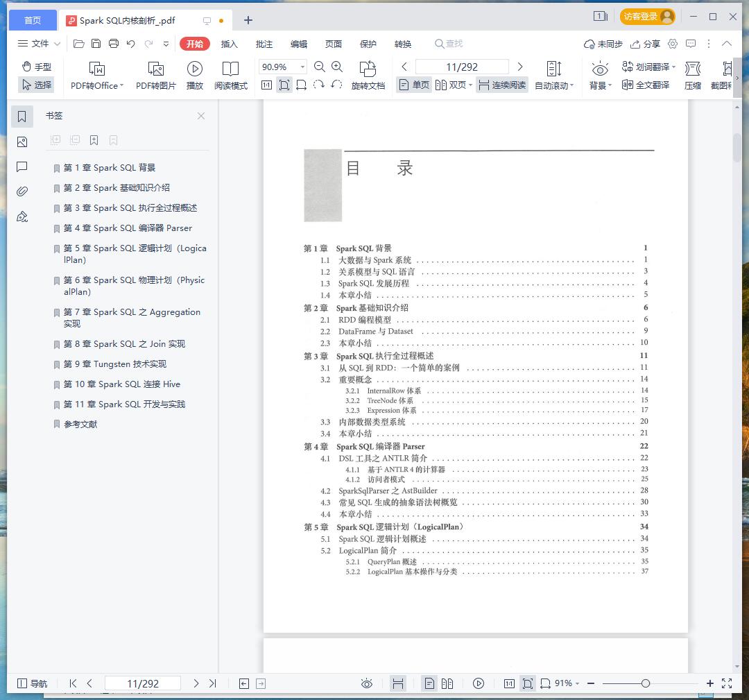The height and width of the screenshot is (700, 749).
Task: Open auto scroll (自动滚动) options
Action: point(554,76)
